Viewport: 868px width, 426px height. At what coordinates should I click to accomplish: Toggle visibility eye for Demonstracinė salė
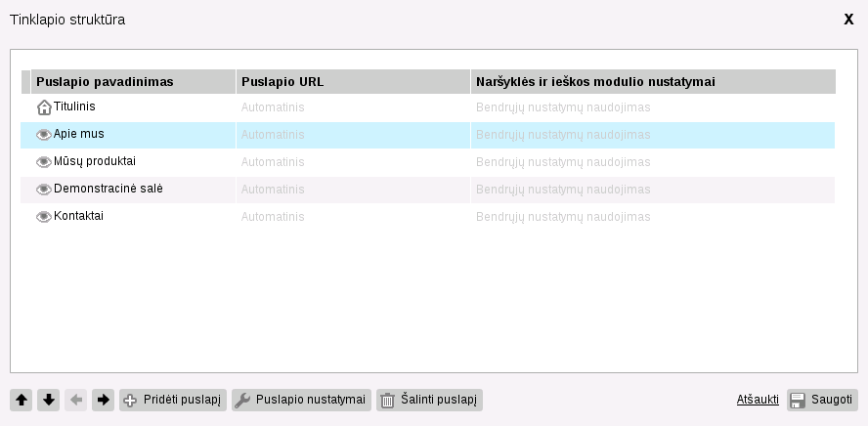coord(44,190)
